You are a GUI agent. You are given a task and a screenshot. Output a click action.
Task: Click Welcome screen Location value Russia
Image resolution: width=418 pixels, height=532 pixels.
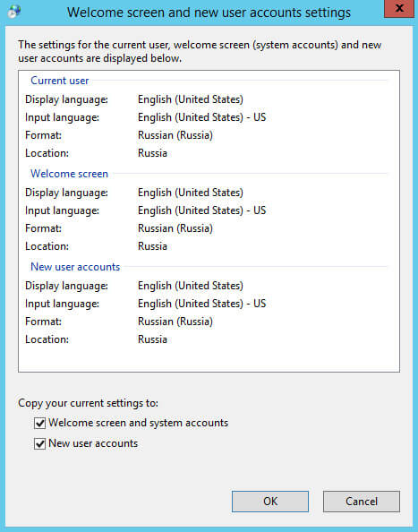coord(152,246)
